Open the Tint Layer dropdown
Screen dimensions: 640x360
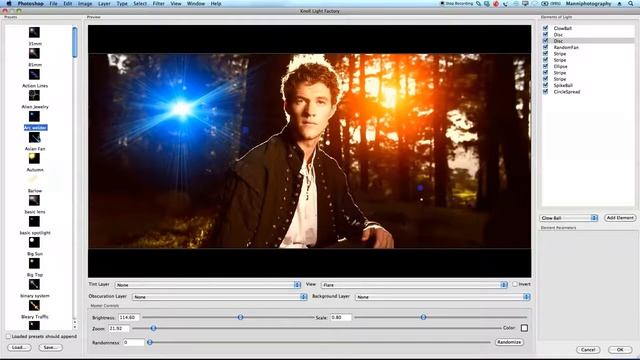click(208, 285)
